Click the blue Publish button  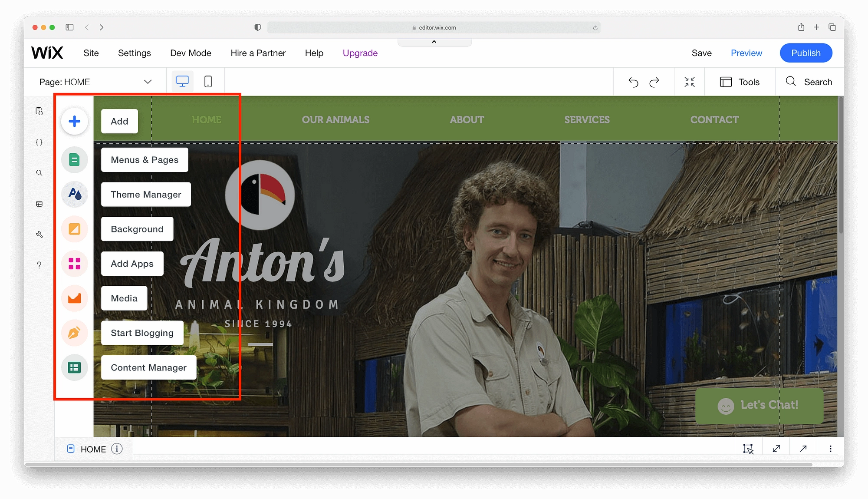[x=806, y=53]
